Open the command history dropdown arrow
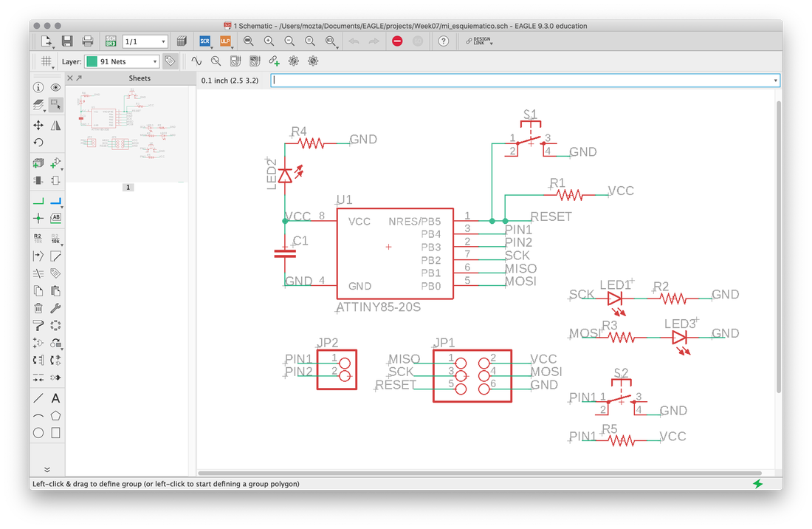 tap(775, 81)
